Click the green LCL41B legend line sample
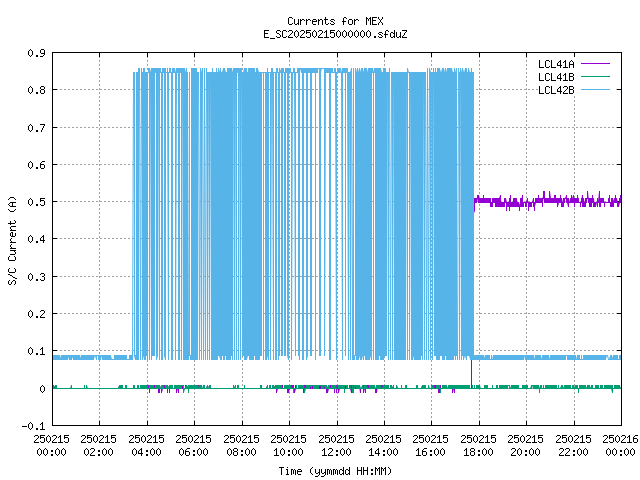The width and height of the screenshot is (640, 480). (x=595, y=76)
